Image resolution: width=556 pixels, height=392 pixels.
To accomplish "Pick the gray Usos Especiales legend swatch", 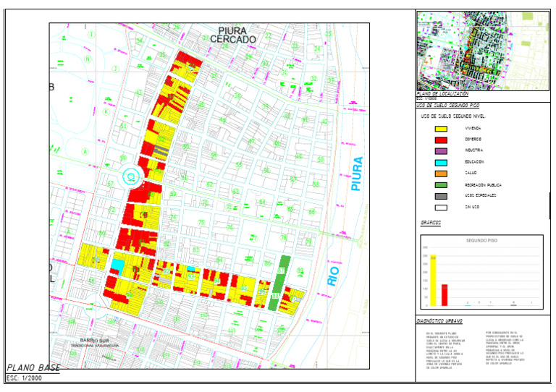I will 441,196.
